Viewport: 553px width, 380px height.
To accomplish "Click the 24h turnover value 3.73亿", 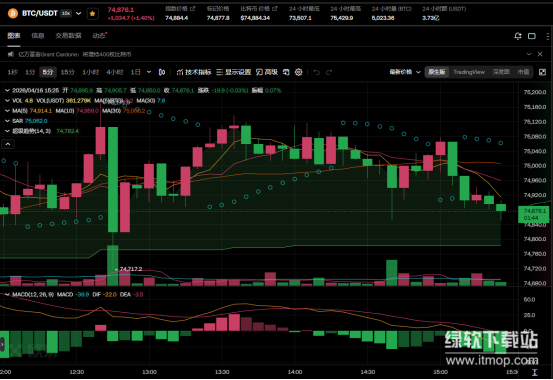I will point(431,18).
